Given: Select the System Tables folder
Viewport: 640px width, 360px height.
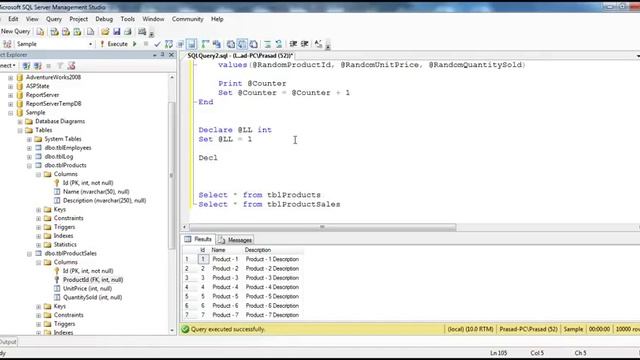Looking at the screenshot, I should pyautogui.click(x=63, y=139).
